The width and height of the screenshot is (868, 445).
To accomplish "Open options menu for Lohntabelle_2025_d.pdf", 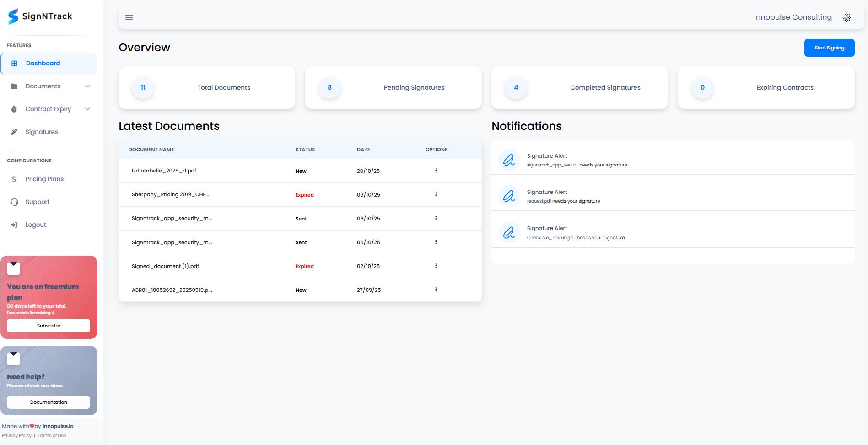I will click(x=436, y=171).
